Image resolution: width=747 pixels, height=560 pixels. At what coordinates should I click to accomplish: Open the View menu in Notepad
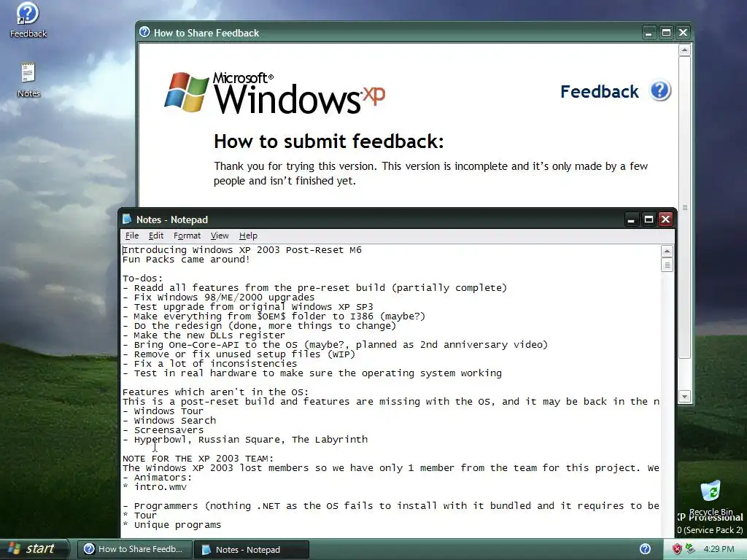coord(220,236)
